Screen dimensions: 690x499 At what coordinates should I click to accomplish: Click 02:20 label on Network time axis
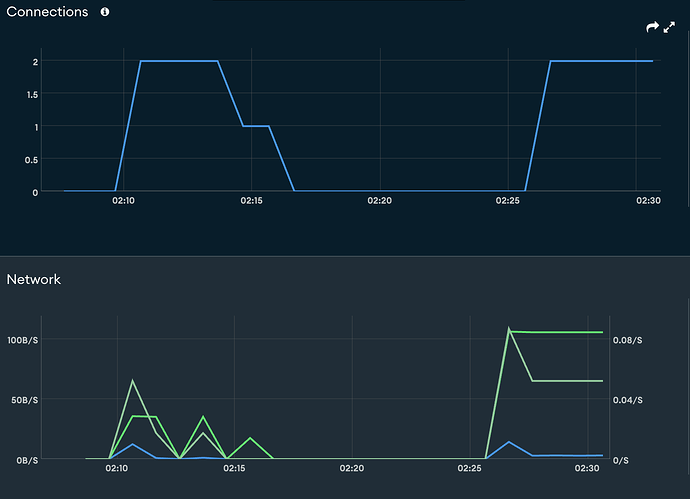coord(351,467)
